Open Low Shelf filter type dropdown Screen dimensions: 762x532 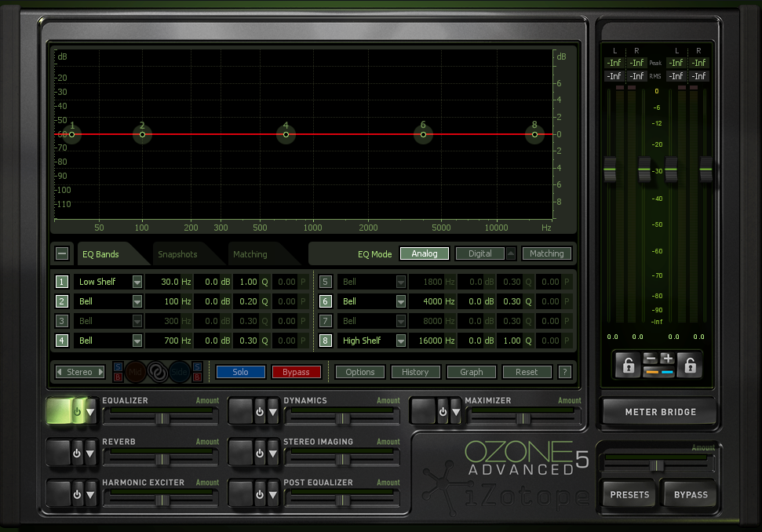pyautogui.click(x=137, y=282)
